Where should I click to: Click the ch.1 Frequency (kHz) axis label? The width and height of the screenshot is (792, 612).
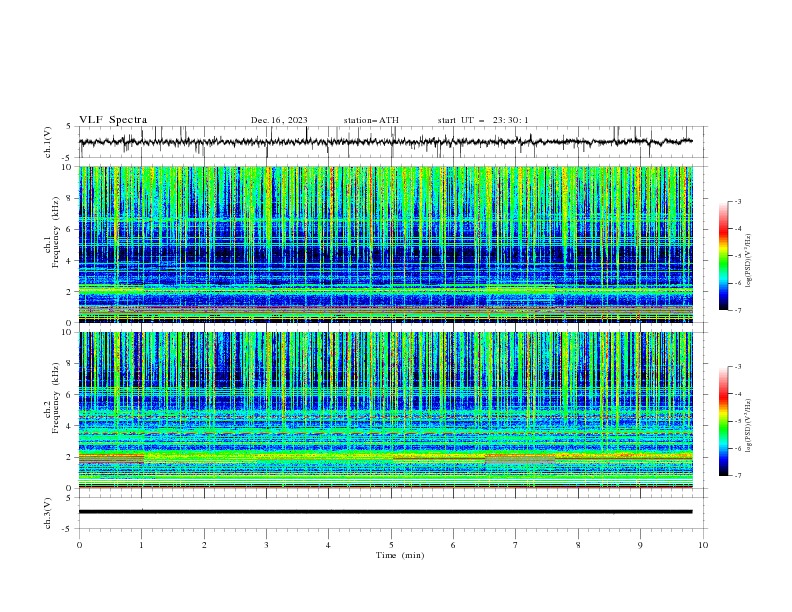click(52, 233)
